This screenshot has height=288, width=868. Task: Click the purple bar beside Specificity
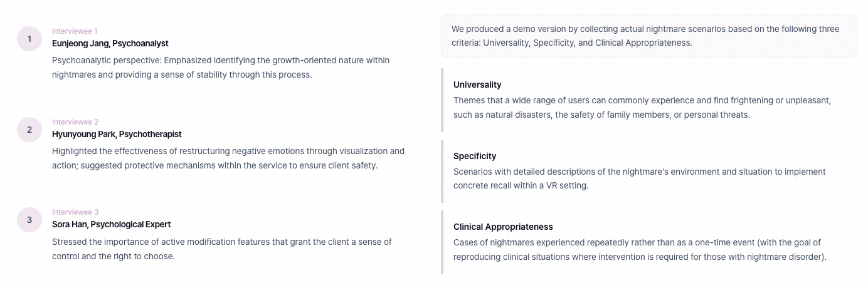point(442,171)
